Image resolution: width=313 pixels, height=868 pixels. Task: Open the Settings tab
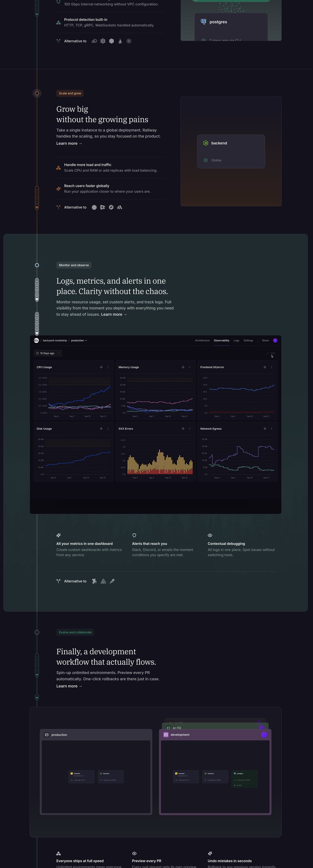coord(248,340)
